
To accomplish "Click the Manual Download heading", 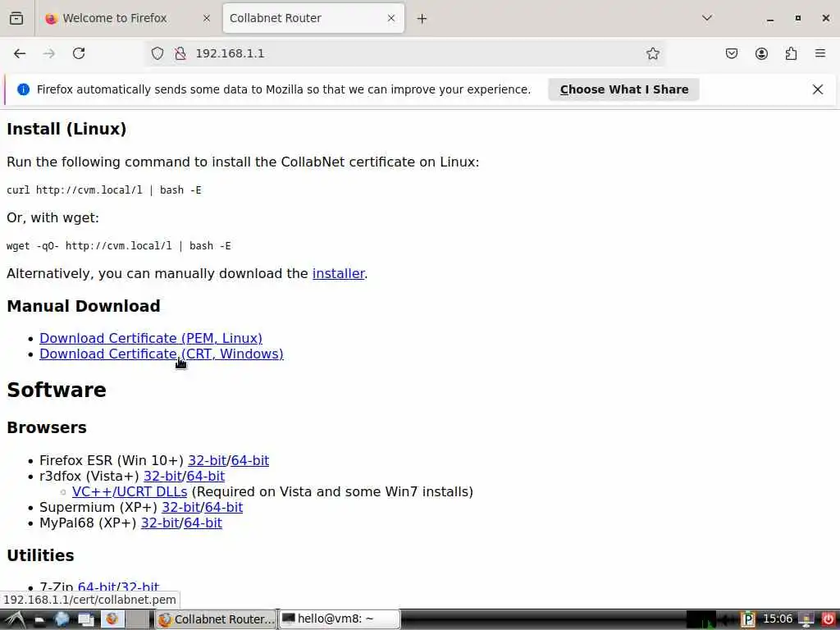I will 84,306.
